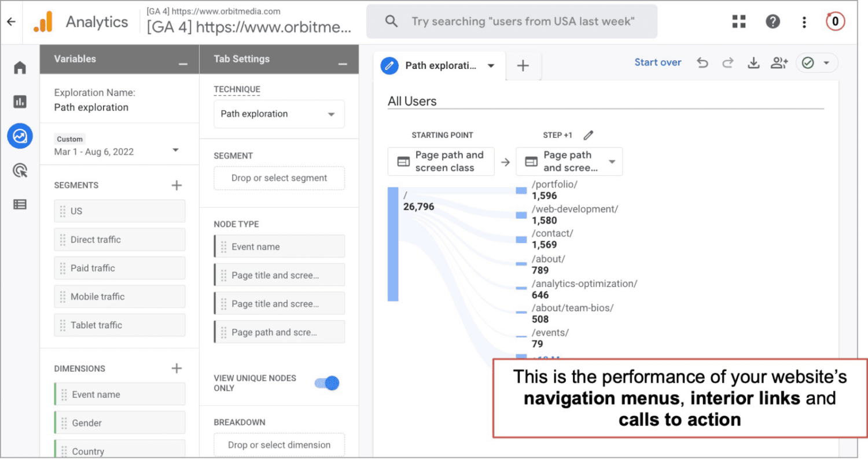Image resolution: width=868 pixels, height=459 pixels.
Task: Click the share exploration people icon
Action: pos(779,63)
